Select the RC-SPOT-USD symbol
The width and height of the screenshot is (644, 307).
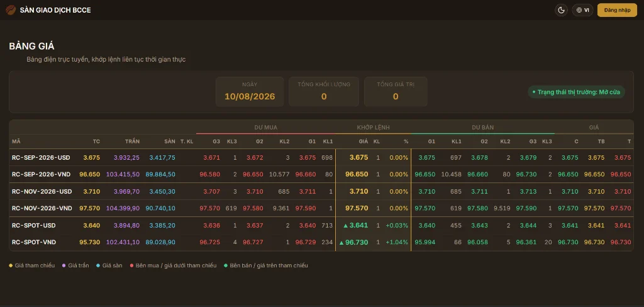coord(34,225)
